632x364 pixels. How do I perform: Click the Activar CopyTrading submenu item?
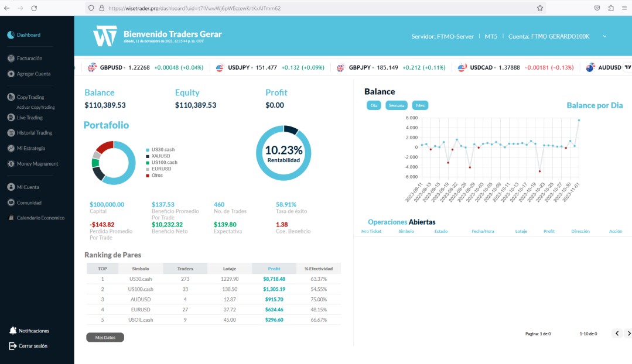(x=36, y=108)
